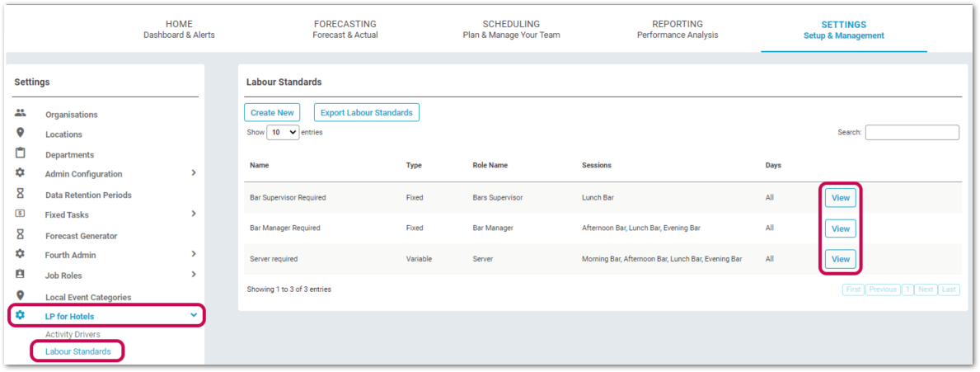Sort by the Sessions column header
This screenshot has height=372, width=980.
596,166
